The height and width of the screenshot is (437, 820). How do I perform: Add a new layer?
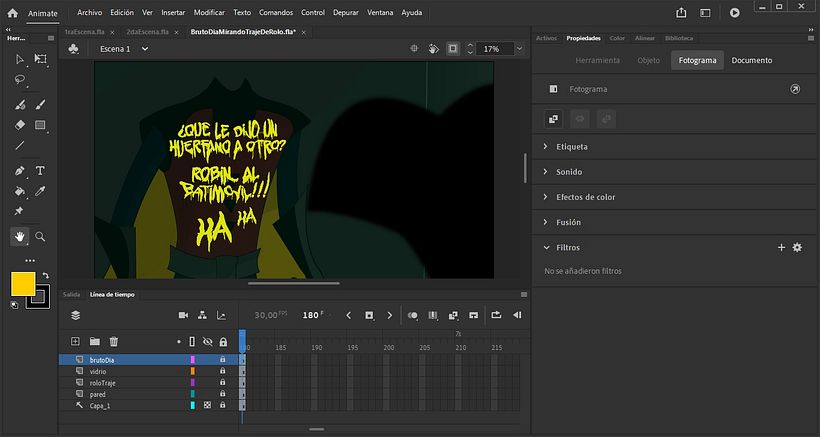[75, 341]
